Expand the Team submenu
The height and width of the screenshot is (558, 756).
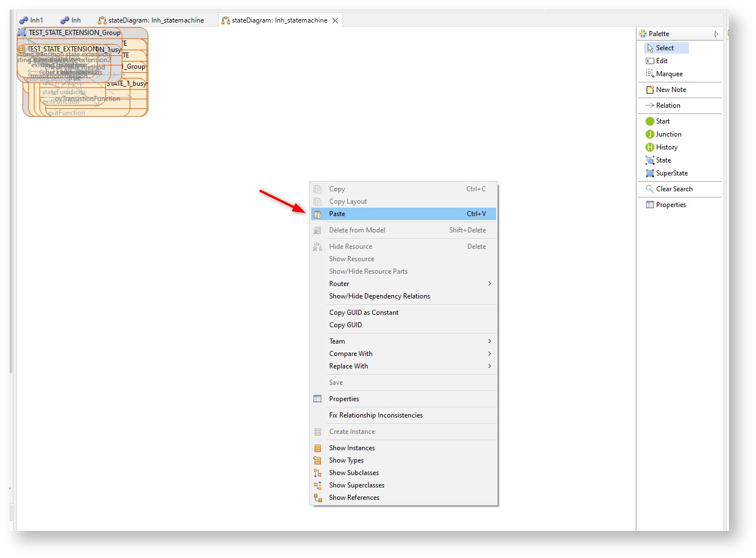tap(489, 341)
